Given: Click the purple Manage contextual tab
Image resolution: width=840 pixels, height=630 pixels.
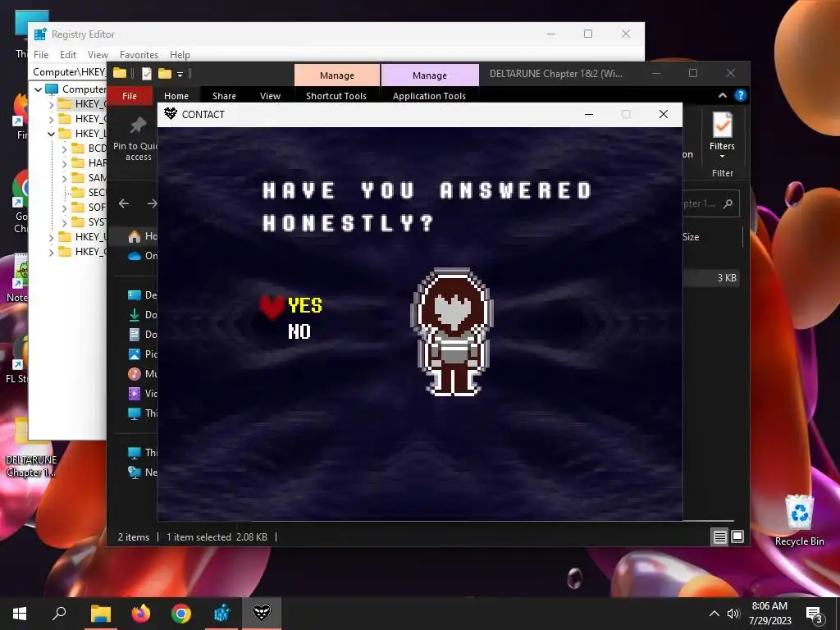Looking at the screenshot, I should [430, 75].
